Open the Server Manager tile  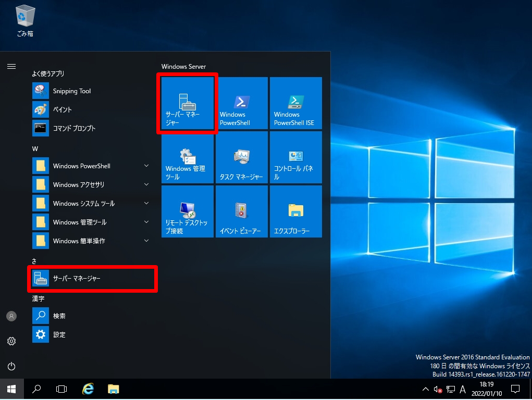[187, 103]
